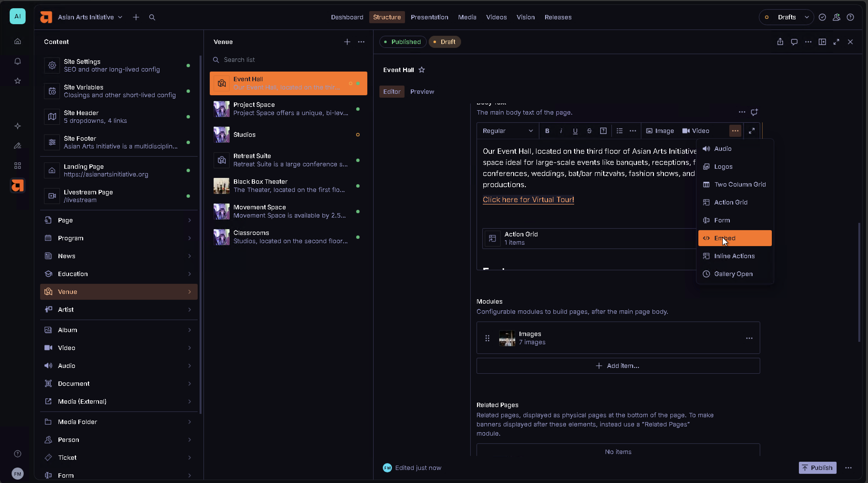Star the Event Hall document as favorite
The width and height of the screenshot is (868, 483).
[421, 70]
